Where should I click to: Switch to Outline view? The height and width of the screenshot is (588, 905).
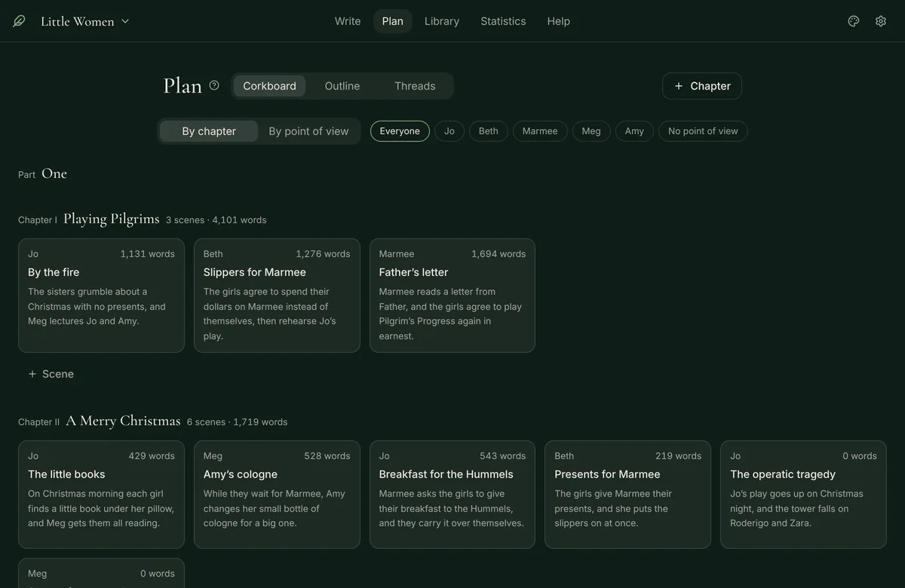[342, 86]
